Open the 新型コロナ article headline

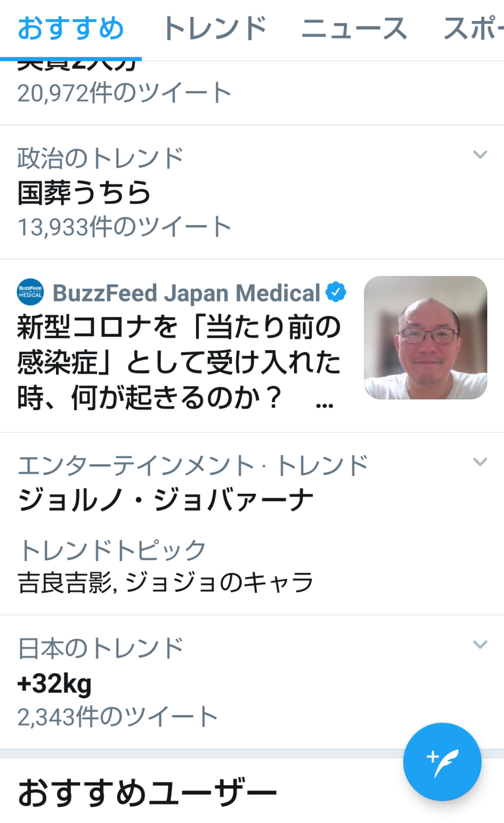179,362
